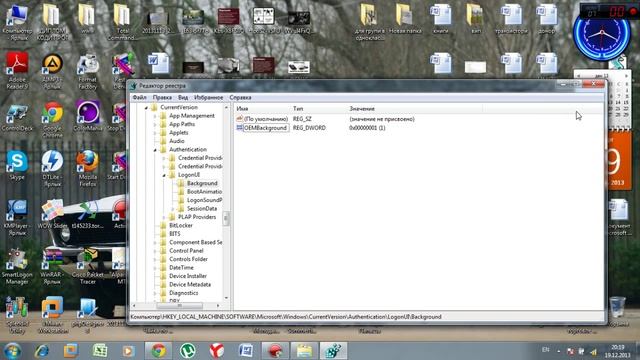Screen dimensions: 640x360
Task: Open Google Chrome desktop icon
Action: pos(52,119)
